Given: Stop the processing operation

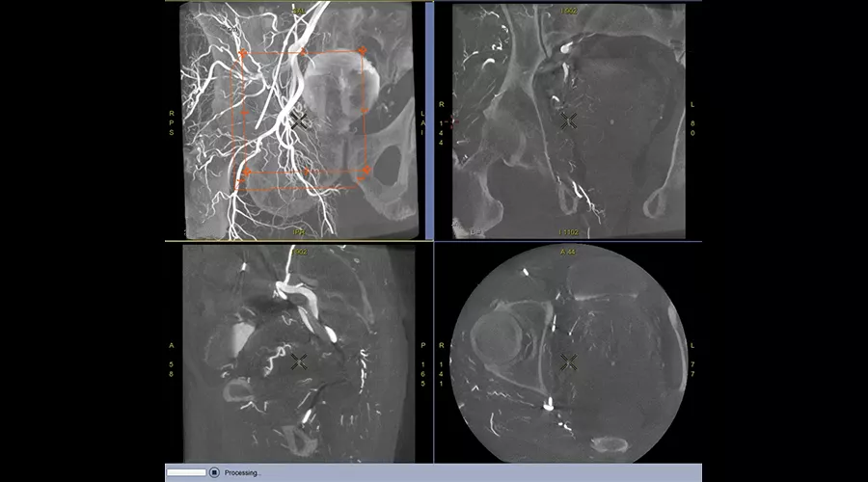Looking at the screenshot, I should pos(214,472).
